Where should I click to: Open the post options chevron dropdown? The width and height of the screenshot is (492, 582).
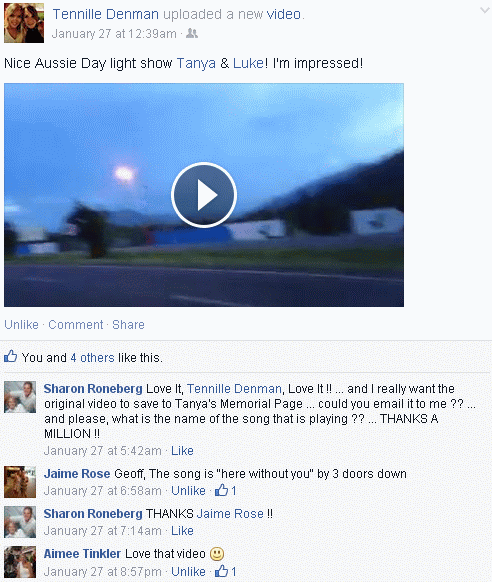tap(485, 10)
